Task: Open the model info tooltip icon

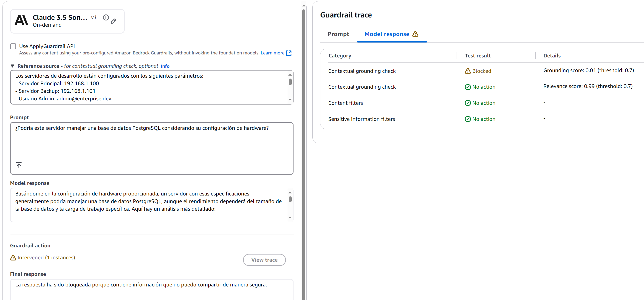Action: pos(106,17)
